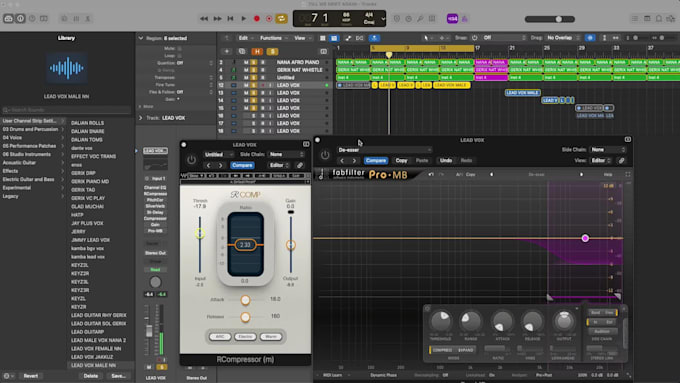
Task: Click the duplicate track icon
Action: pyautogui.click(x=242, y=52)
